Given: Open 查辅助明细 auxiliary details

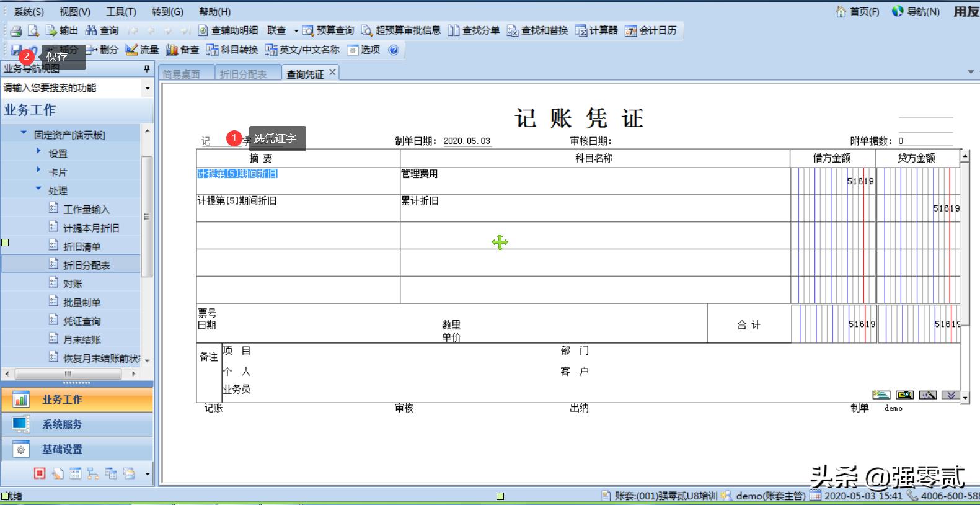Looking at the screenshot, I should [228, 30].
